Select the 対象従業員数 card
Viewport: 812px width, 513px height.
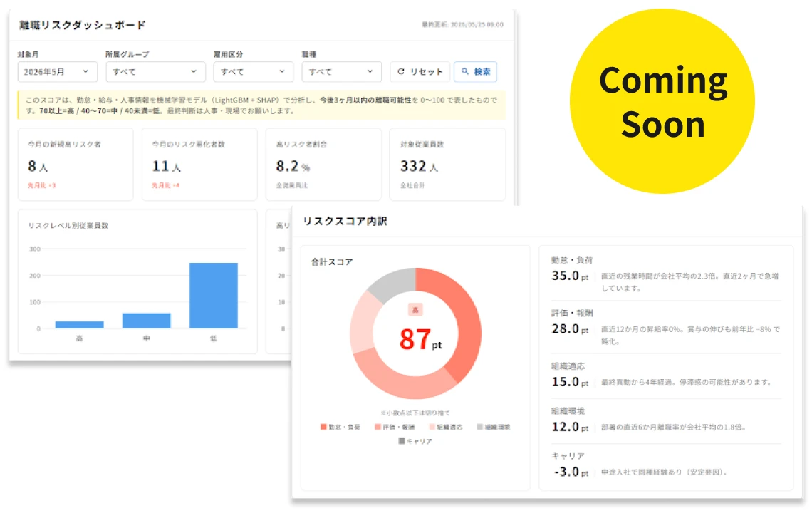[447, 165]
